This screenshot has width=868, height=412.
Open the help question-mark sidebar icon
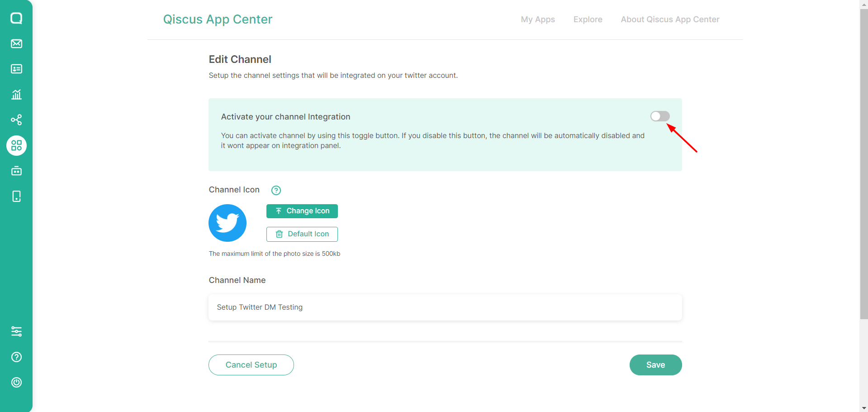16,357
